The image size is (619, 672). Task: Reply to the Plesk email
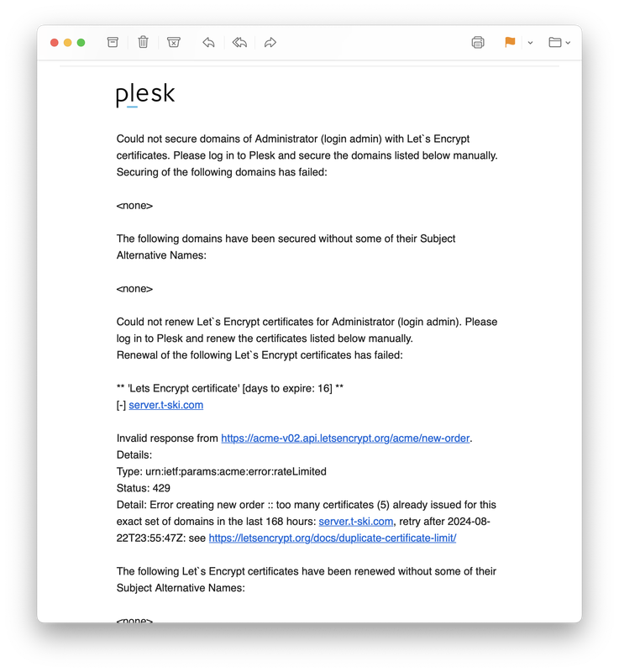tap(208, 42)
